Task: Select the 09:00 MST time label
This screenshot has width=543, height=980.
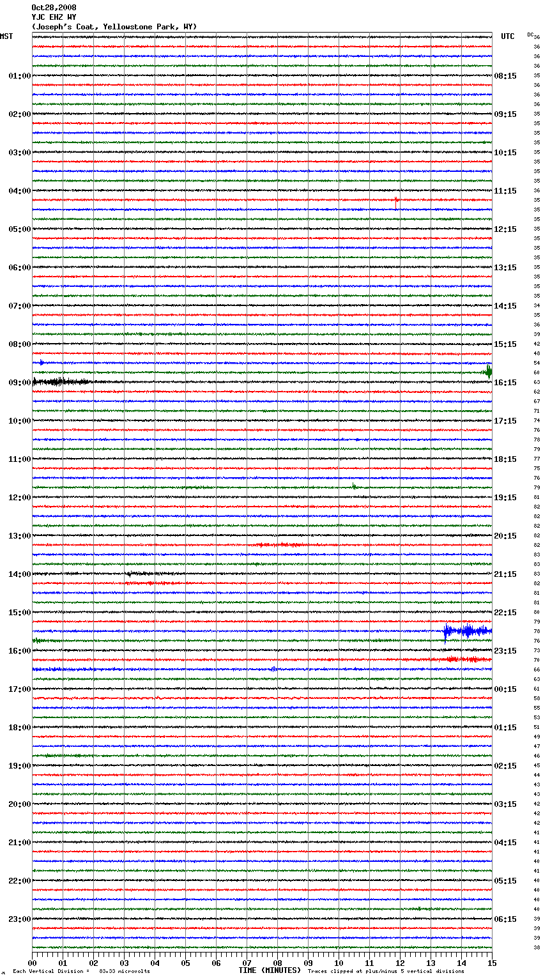Action: [x=20, y=383]
